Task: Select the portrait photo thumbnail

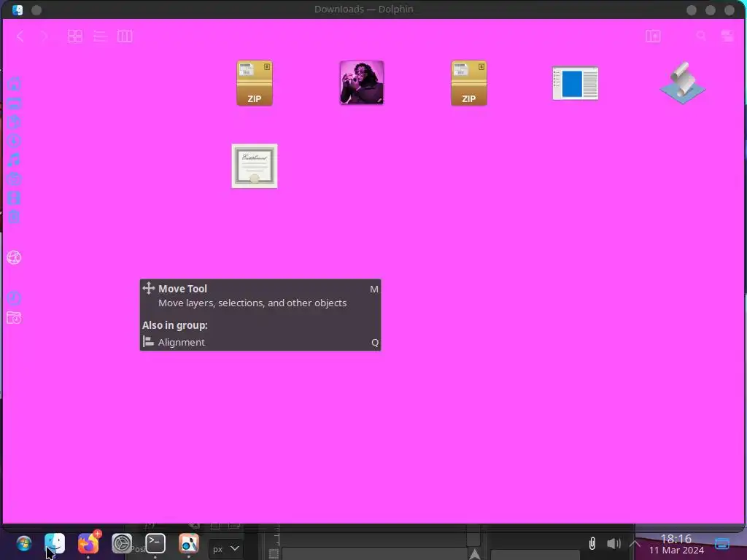Action: [x=362, y=83]
